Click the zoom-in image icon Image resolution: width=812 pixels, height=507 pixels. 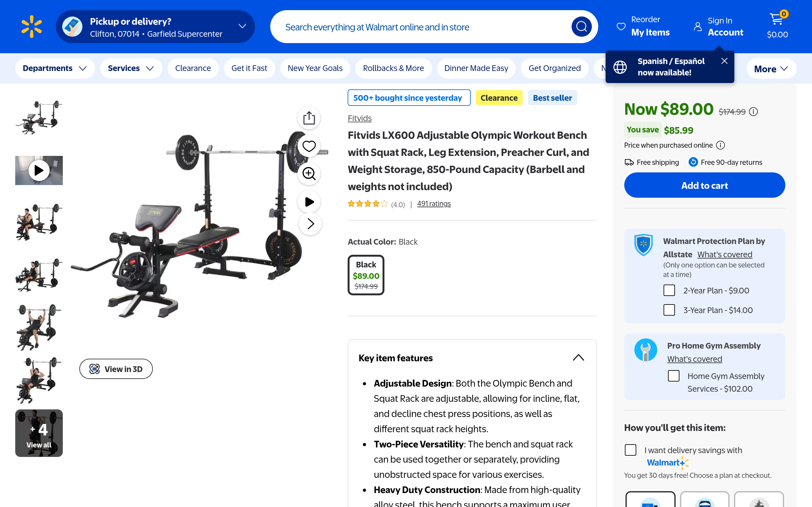pos(309,174)
